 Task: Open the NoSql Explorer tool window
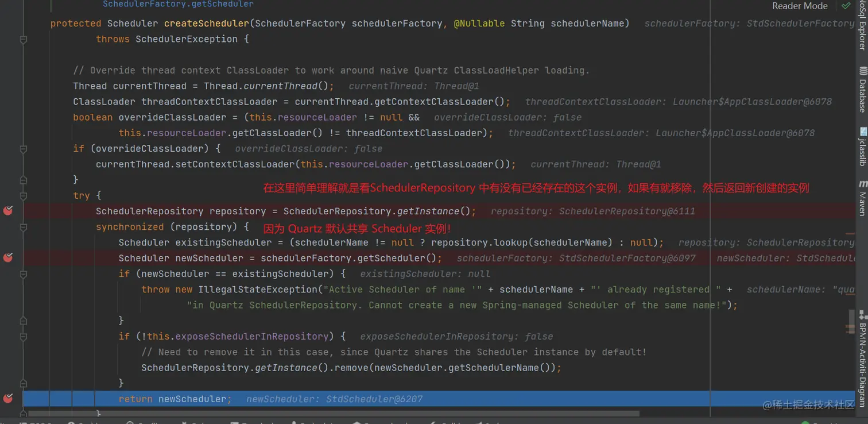862,26
